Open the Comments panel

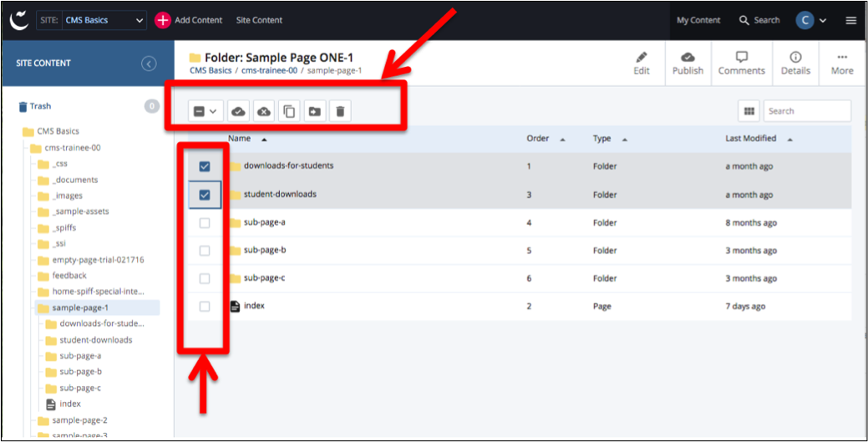click(741, 64)
